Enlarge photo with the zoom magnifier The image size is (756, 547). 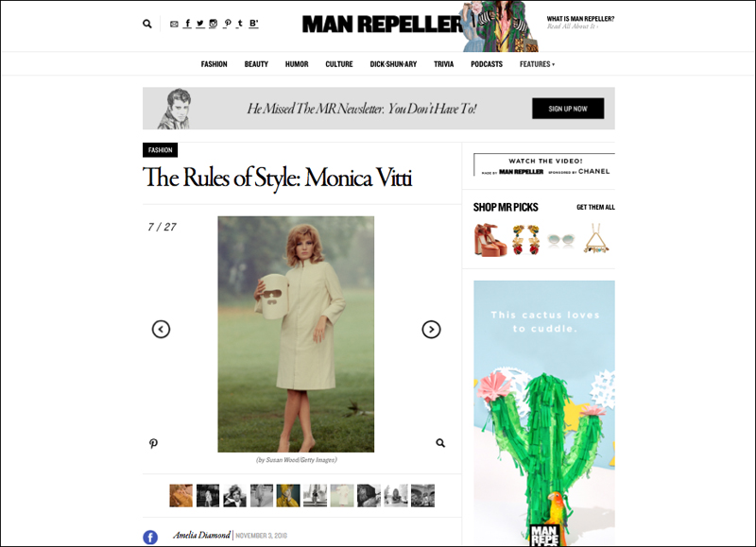pos(440,443)
